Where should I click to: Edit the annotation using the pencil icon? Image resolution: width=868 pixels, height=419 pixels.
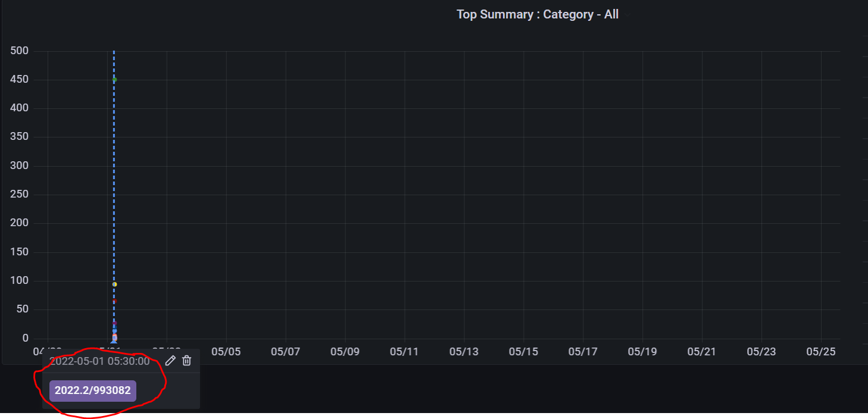170,361
